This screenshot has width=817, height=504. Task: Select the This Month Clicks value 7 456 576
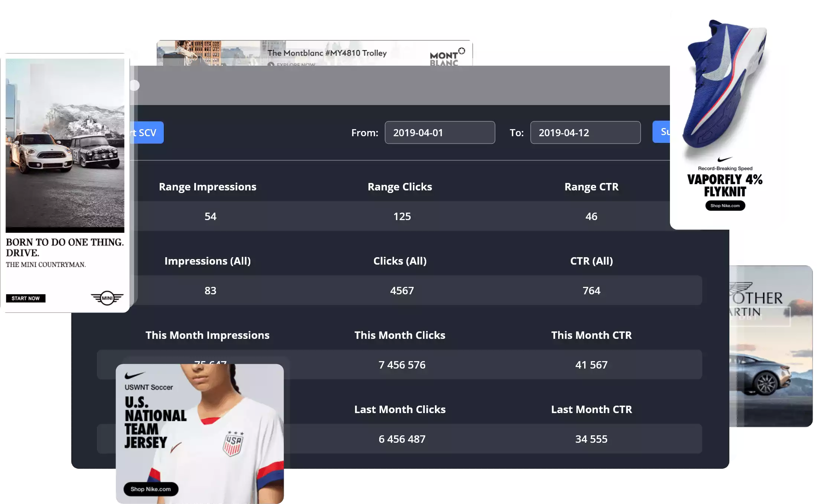tap(402, 365)
